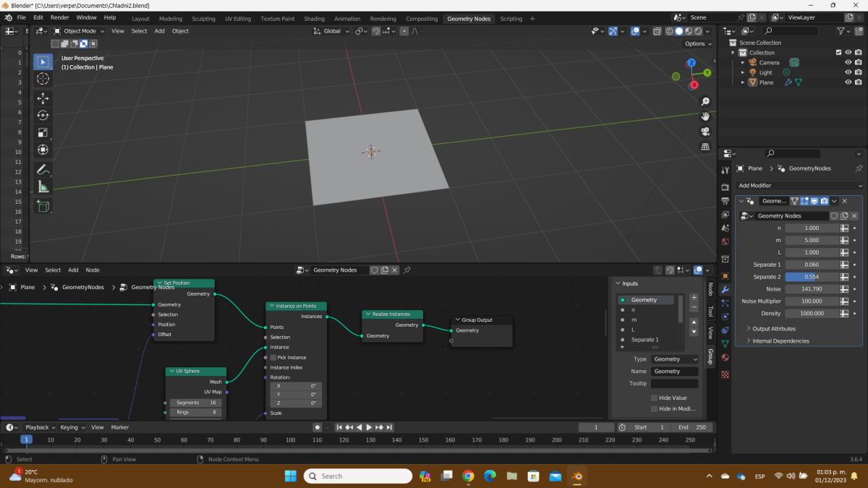Switch to orthographic view grid icon
This screenshot has width=868, height=488.
coord(705,147)
